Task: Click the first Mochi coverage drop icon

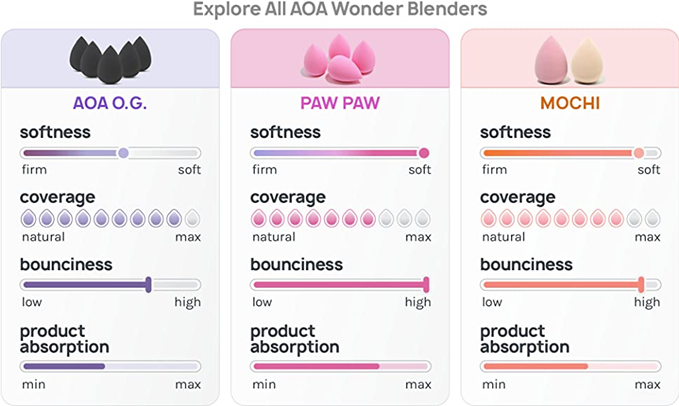Action: [x=489, y=218]
